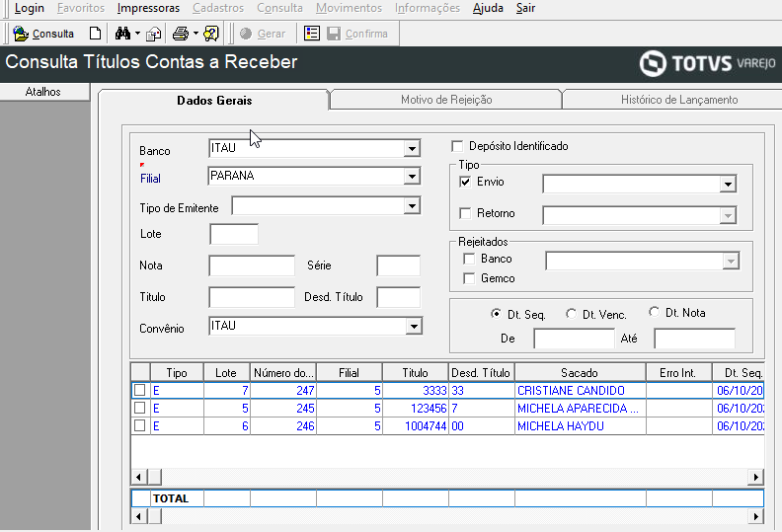The width and height of the screenshot is (782, 532).
Task: Open the binoculars search dropdown arrow
Action: point(137,34)
